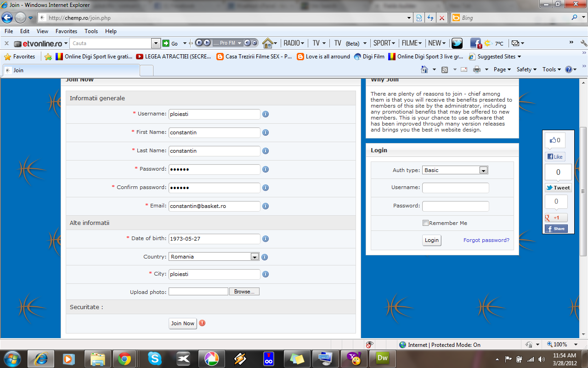Viewport: 588px width, 368px height.
Task: Open the Help menu
Action: (x=111, y=31)
